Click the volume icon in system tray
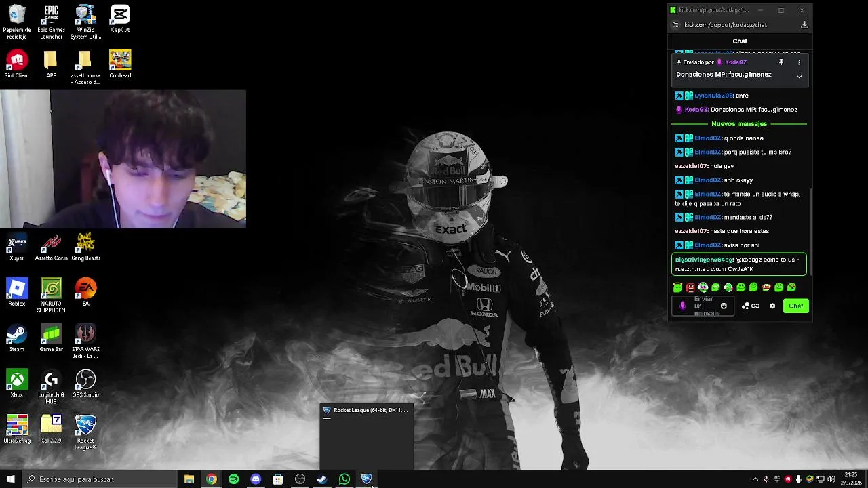 [831, 479]
